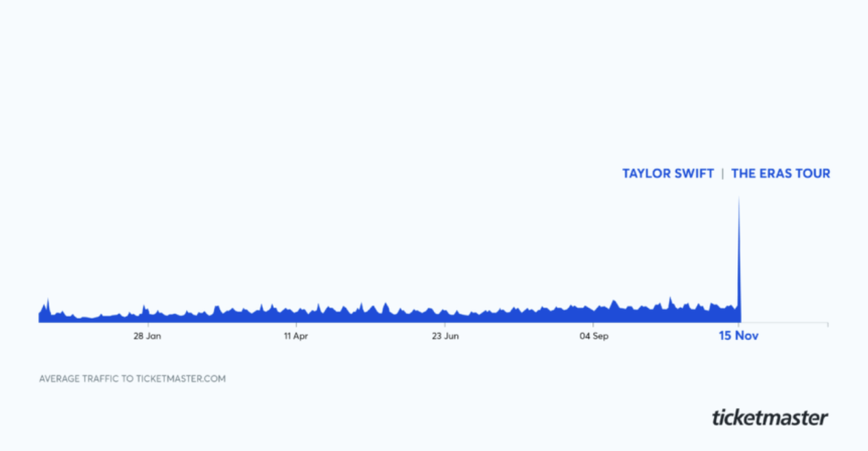Select the TAYLOR SWIFT heading text
Viewport: 868px width, 451px height.
point(668,174)
